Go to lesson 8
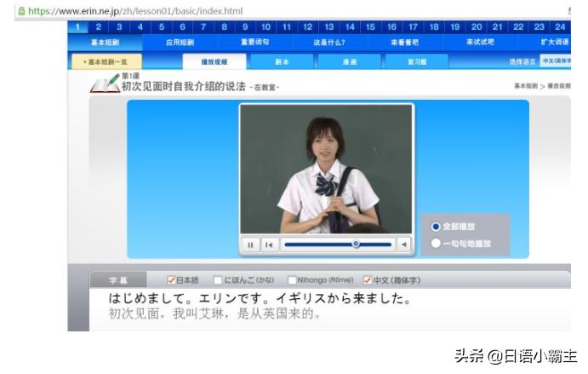This screenshot has width=588, height=374. 225,27
